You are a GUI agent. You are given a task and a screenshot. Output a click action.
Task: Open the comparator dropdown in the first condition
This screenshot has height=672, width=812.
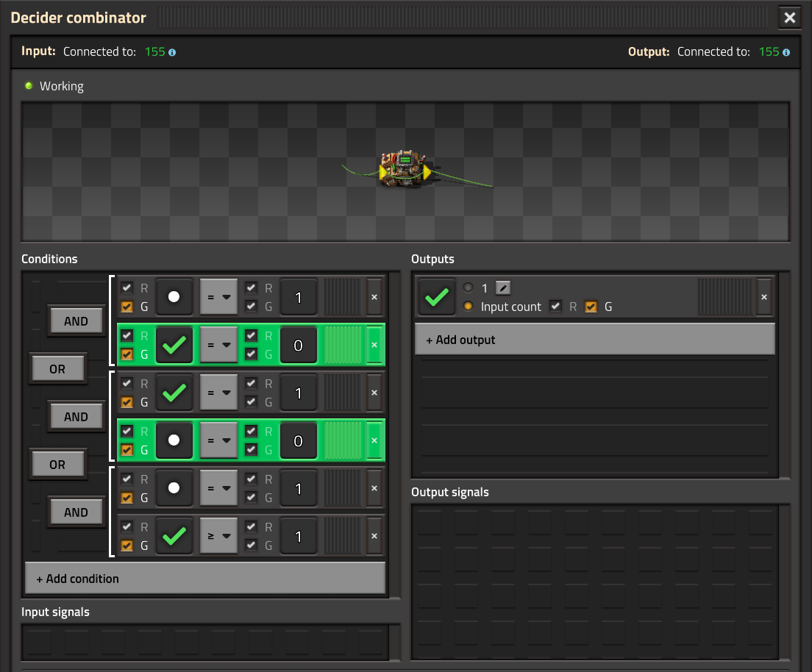point(218,297)
